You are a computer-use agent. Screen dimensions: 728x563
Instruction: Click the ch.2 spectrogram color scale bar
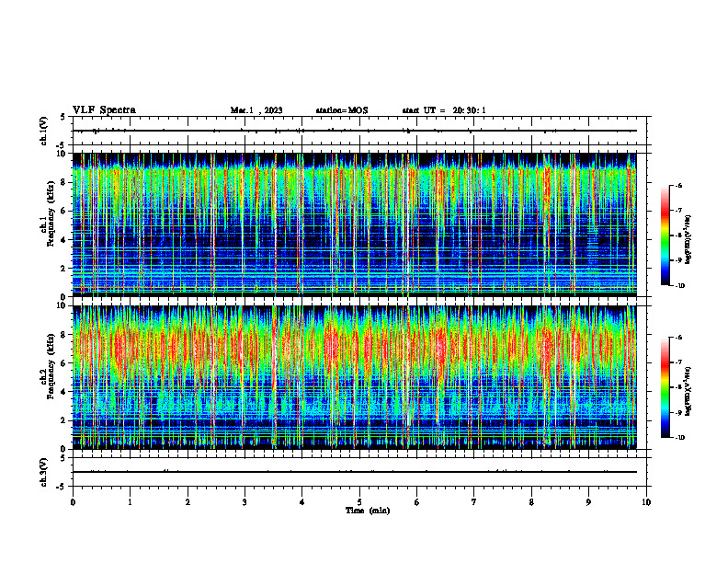(665, 387)
